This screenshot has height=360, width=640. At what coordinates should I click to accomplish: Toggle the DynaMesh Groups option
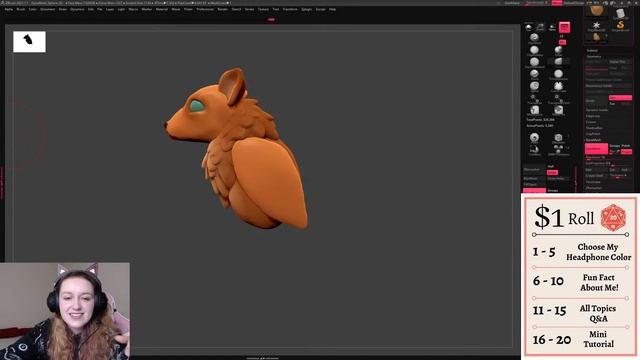click(614, 146)
